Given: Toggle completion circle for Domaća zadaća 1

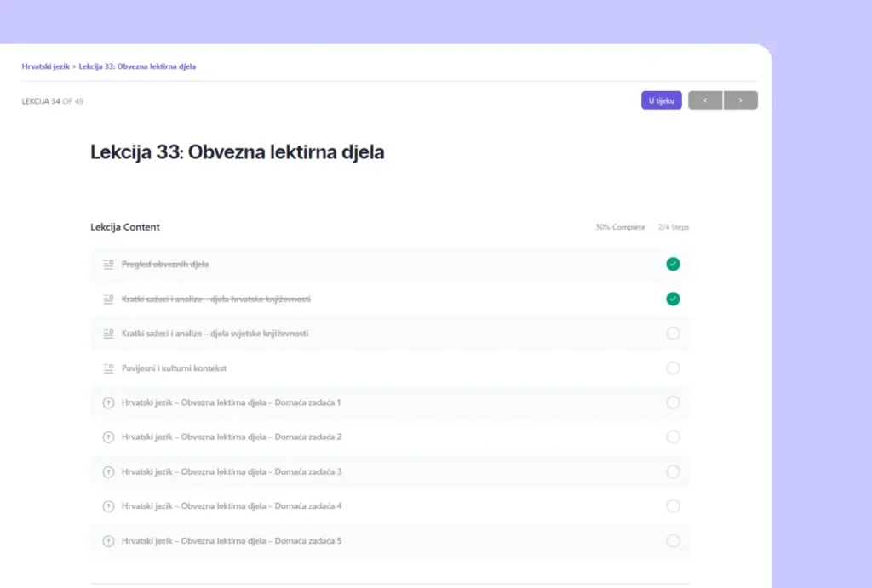Looking at the screenshot, I should (673, 402).
